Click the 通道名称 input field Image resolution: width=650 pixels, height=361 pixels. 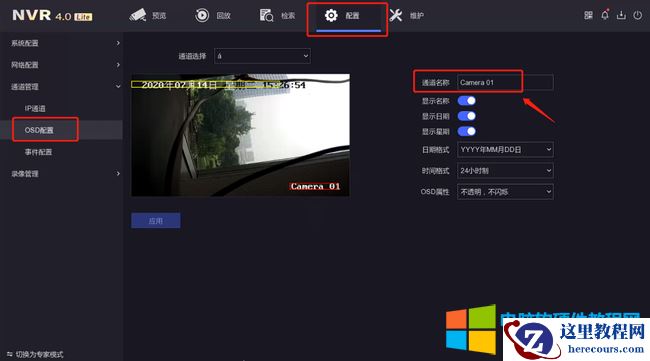click(505, 82)
